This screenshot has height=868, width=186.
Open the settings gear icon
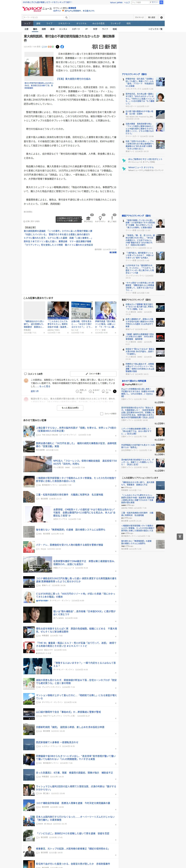(x=161, y=17)
